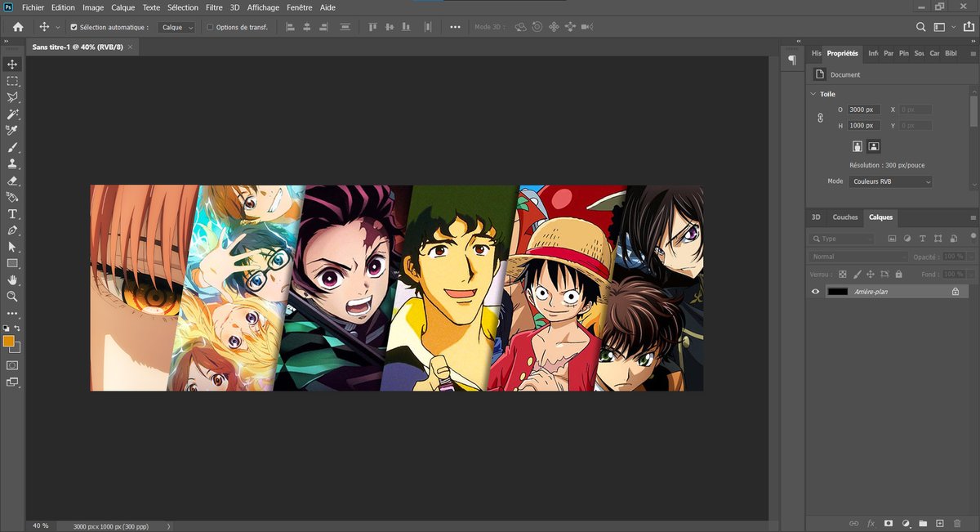Click the orange foreground color swatch
The width and height of the screenshot is (980, 532).
point(9,341)
